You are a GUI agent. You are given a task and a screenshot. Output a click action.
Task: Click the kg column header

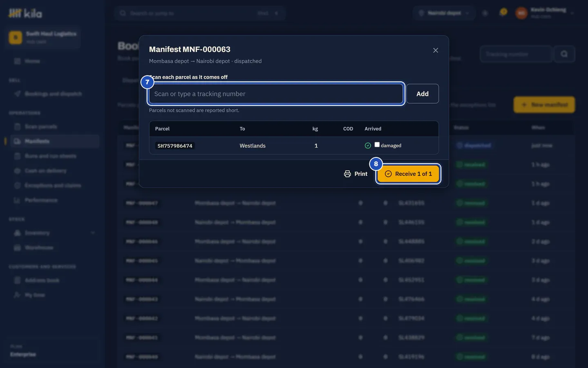pos(315,129)
